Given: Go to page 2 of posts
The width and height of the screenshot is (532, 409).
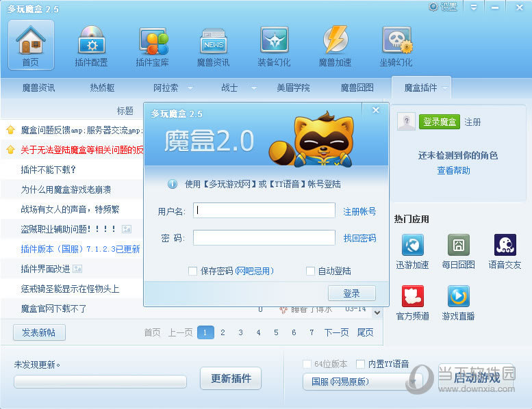Looking at the screenshot, I should [223, 332].
